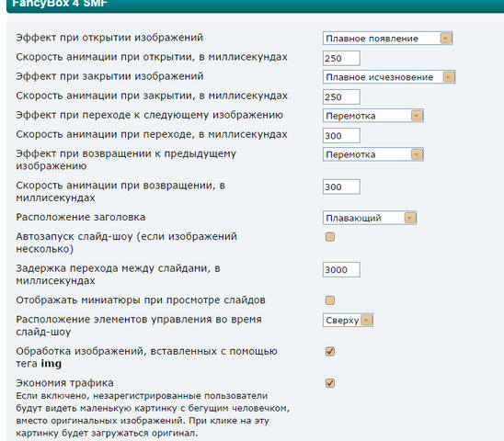Viewport: 504px width, 441px height.
Task: Open the 'Расположение элементов управления' dropdown
Action: click(348, 321)
